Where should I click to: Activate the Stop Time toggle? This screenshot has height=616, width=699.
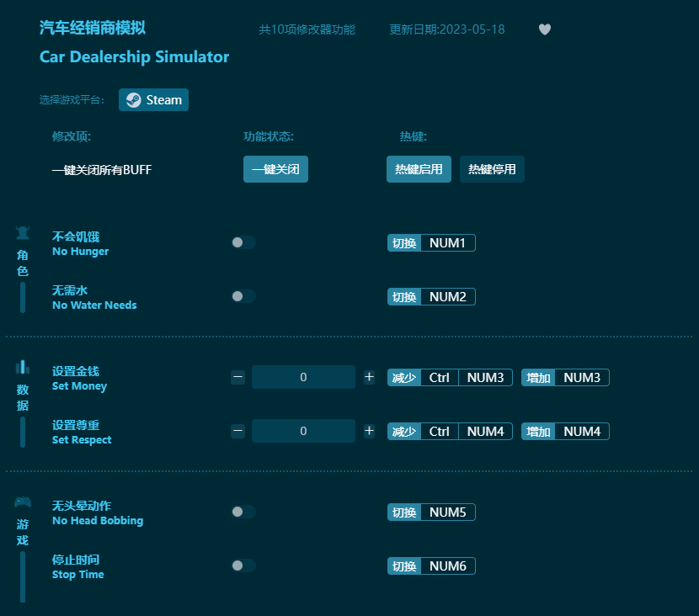tap(243, 565)
